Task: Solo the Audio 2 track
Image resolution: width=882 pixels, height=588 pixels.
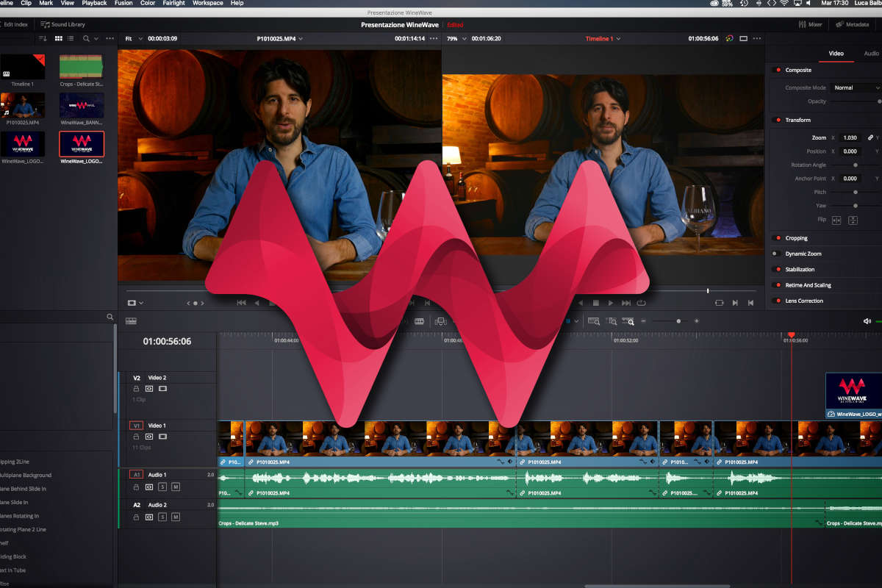Action: [x=162, y=517]
